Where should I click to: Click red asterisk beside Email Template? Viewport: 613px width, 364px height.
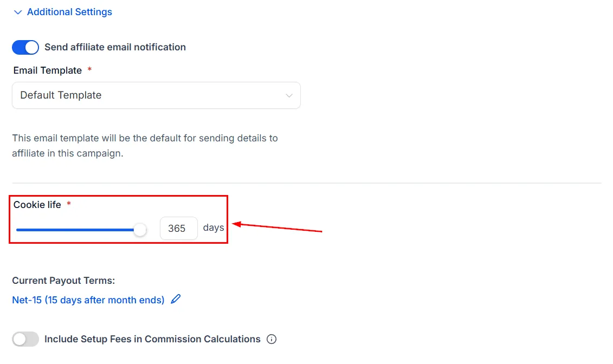pos(89,69)
